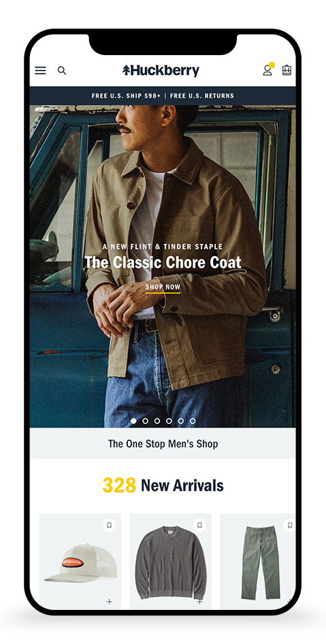Click the Shop Now link
This screenshot has width=326, height=644.
coord(163,287)
